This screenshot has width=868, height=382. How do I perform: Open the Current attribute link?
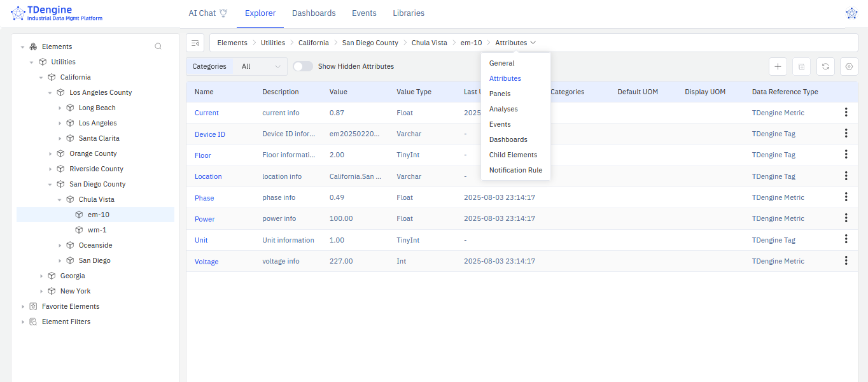pos(206,112)
